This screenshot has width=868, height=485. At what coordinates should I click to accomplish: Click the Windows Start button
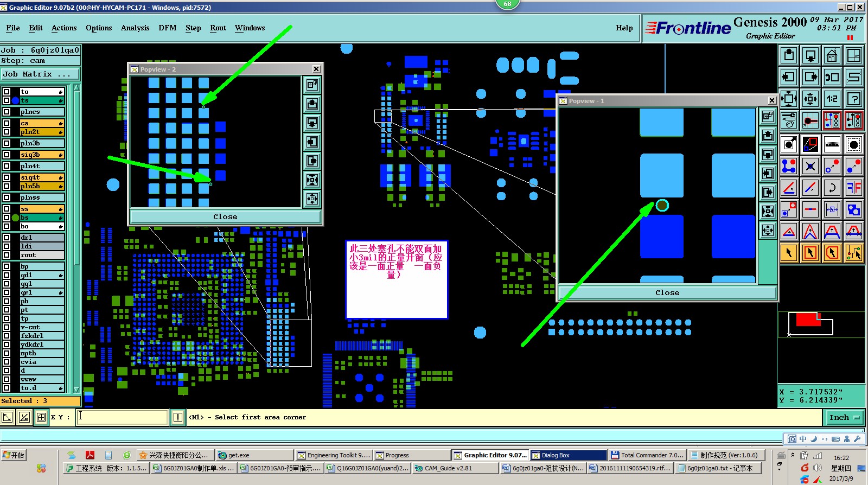14,455
